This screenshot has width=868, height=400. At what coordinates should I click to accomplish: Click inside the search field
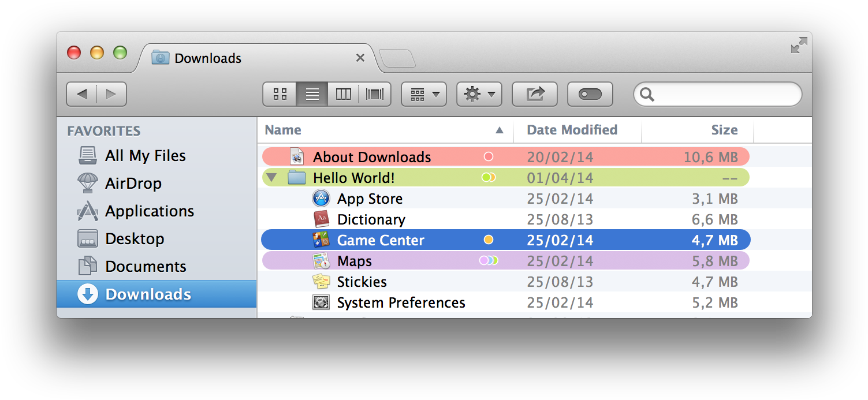[717, 94]
